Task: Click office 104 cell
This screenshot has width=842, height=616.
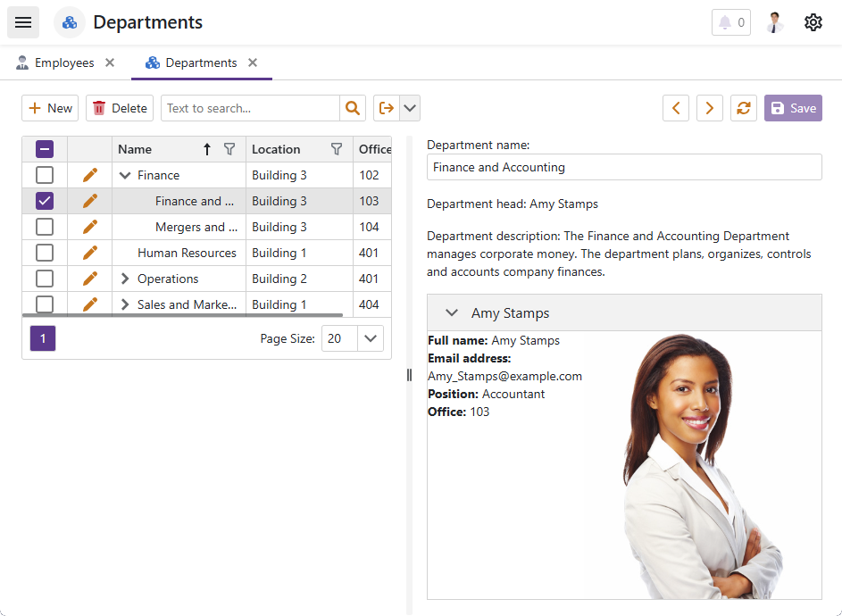Action: [369, 227]
